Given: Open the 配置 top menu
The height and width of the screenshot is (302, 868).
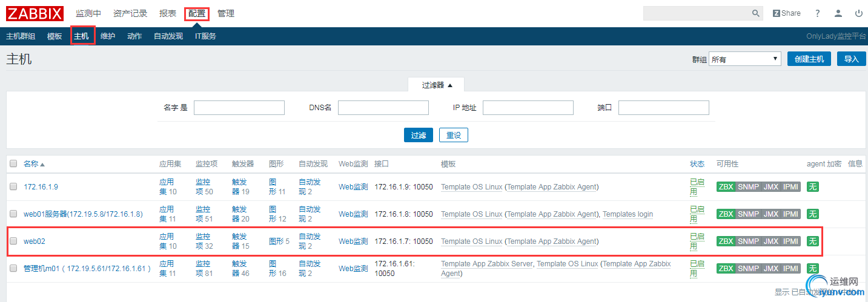Looking at the screenshot, I should (x=197, y=13).
